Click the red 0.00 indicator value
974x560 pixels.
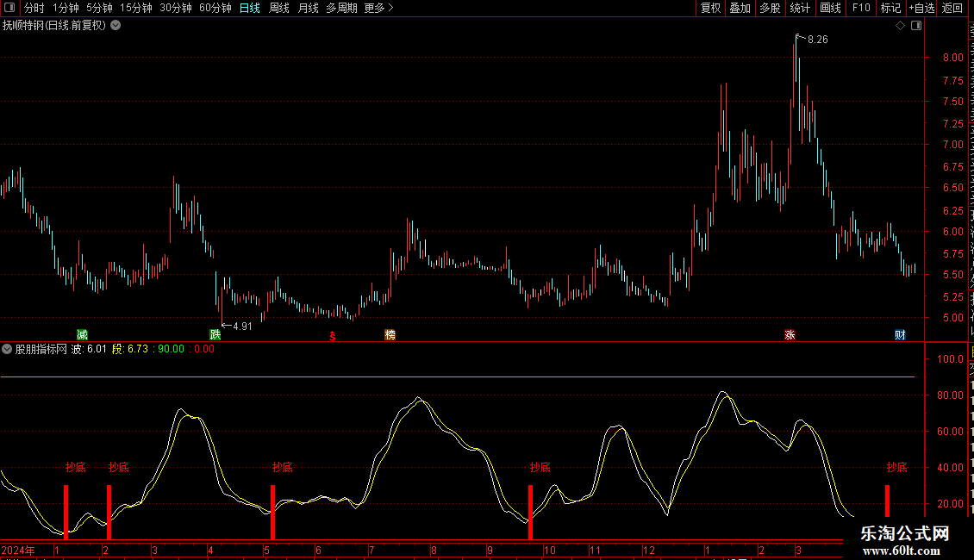pos(204,349)
